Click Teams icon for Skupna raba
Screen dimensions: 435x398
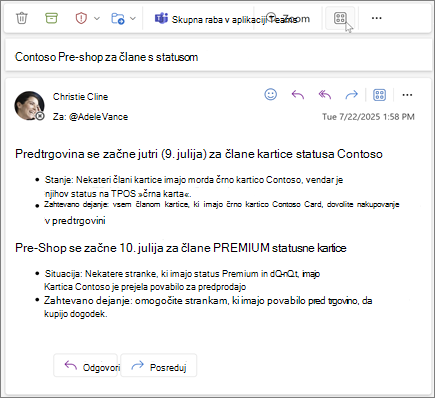(x=161, y=18)
